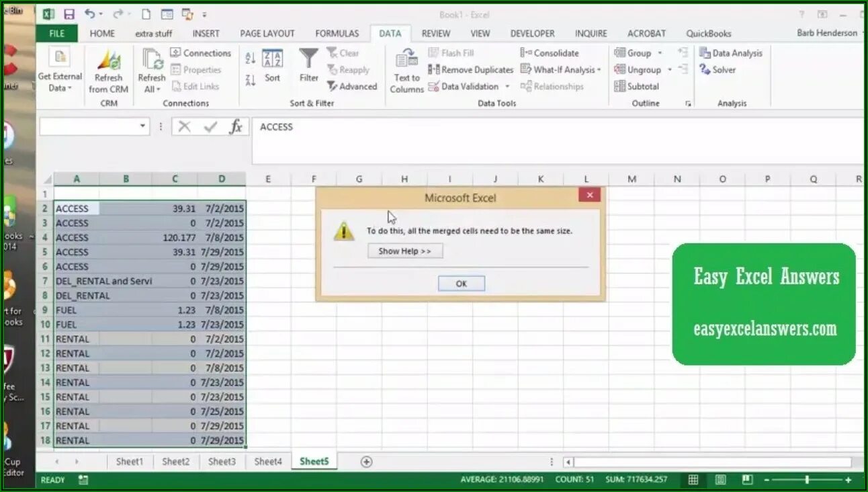Viewport: 868px width, 492px height.
Task: Open the Name Box dropdown
Action: pyautogui.click(x=142, y=126)
